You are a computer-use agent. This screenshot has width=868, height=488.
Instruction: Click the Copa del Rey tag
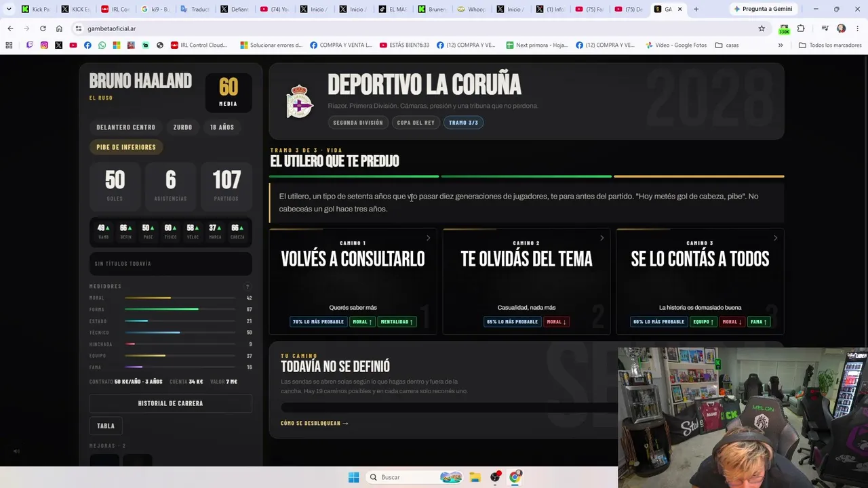(x=416, y=123)
